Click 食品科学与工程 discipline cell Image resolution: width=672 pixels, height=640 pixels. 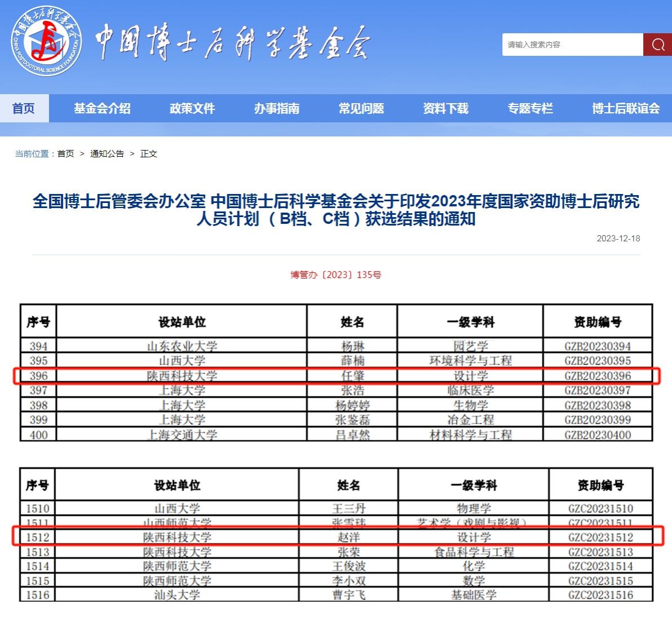point(474,551)
